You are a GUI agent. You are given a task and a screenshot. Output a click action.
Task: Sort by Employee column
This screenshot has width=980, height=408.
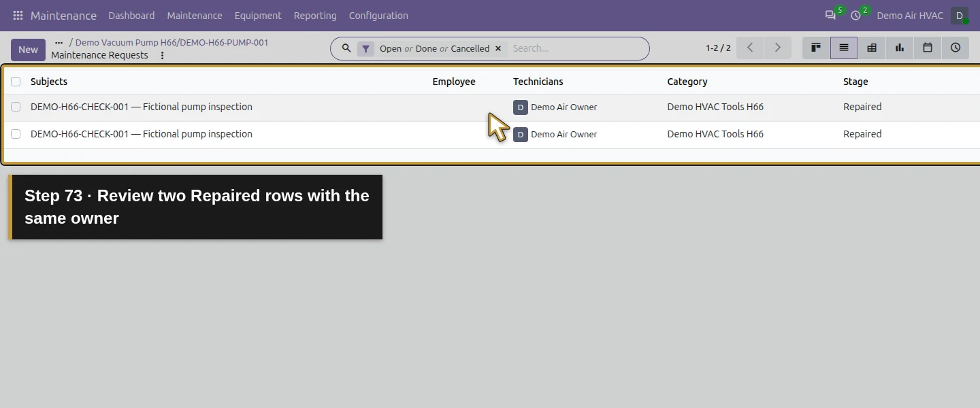coord(454,82)
